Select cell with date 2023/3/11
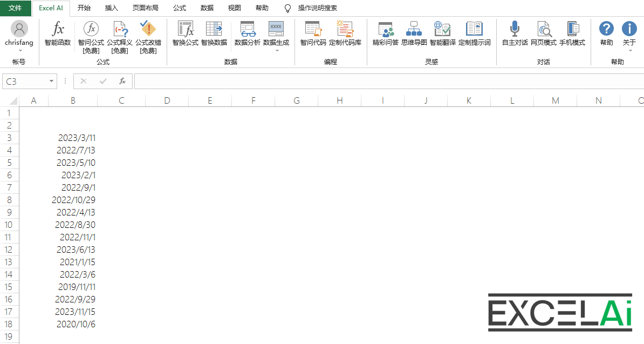Viewport: 644px width, 344px height. (x=73, y=138)
